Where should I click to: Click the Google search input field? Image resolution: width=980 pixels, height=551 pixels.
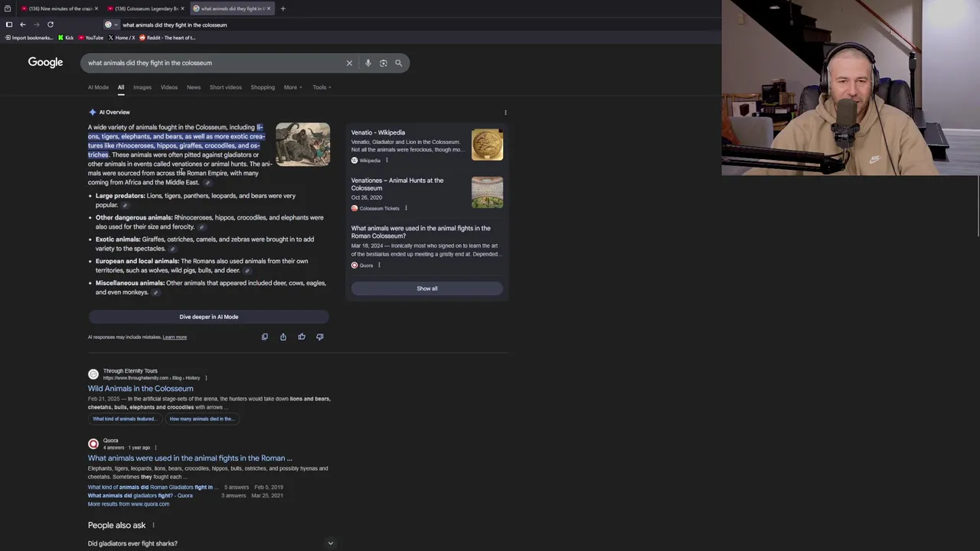click(213, 63)
